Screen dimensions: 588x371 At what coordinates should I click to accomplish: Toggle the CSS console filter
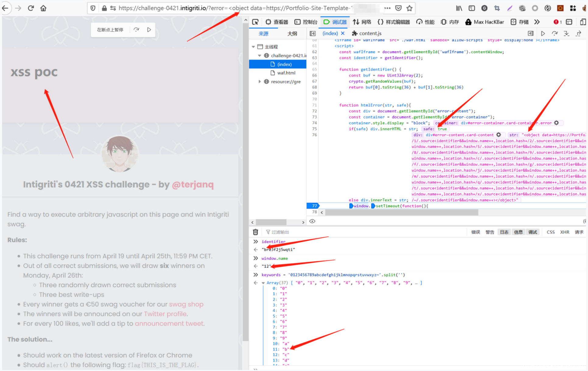551,232
